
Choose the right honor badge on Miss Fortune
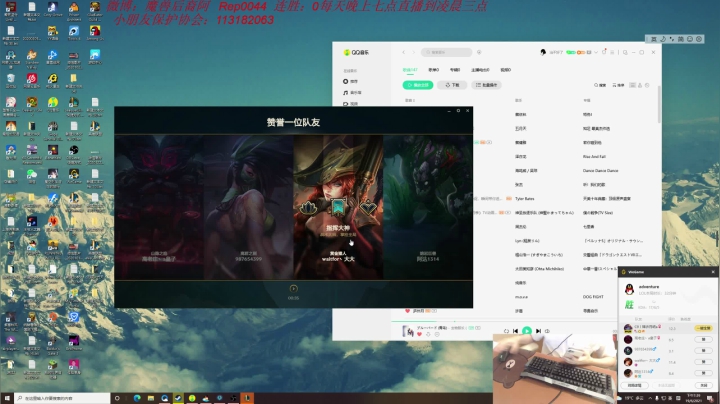click(x=368, y=208)
